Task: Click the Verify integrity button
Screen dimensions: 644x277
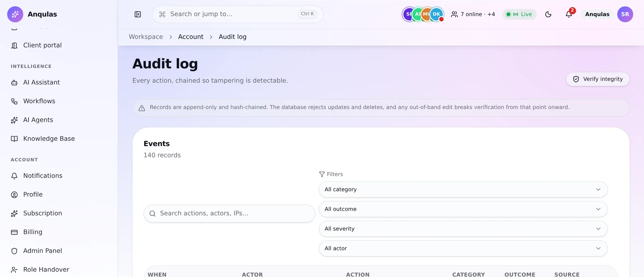Action: [598, 79]
